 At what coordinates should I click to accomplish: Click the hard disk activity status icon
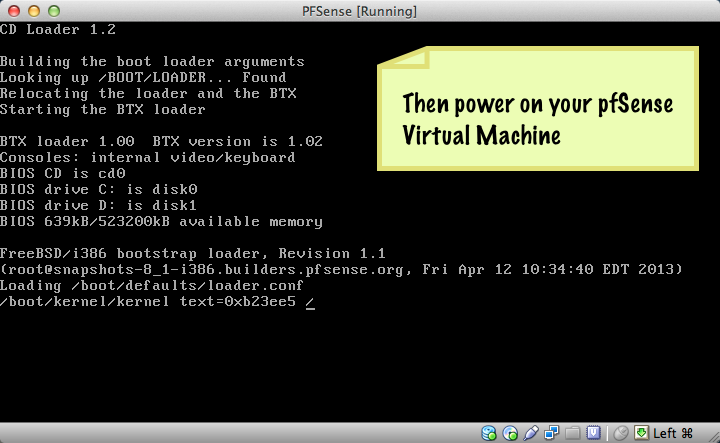tap(489, 433)
